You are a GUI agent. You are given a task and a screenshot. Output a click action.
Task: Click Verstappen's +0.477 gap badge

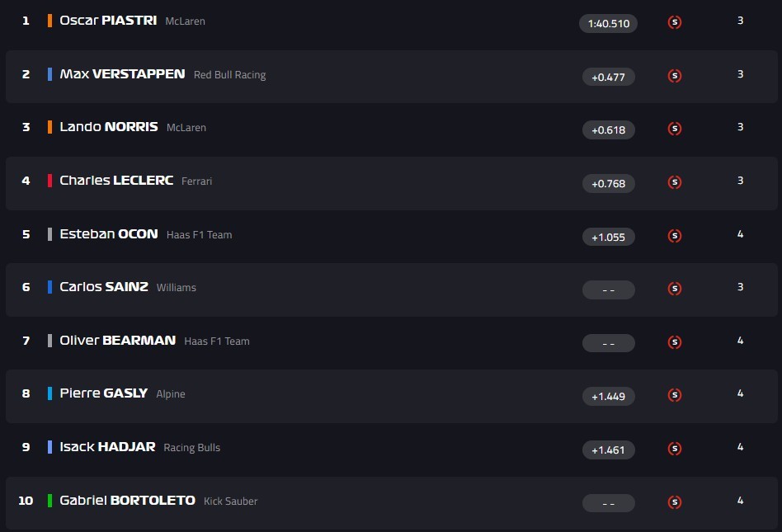point(609,78)
